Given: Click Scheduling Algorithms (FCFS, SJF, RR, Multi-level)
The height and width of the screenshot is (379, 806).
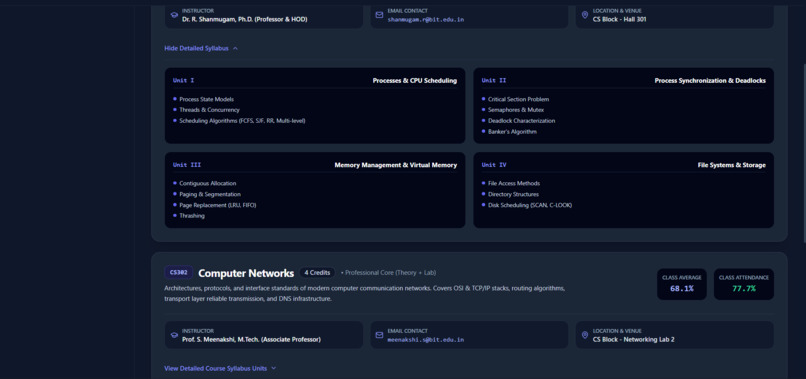Looking at the screenshot, I should 242,121.
